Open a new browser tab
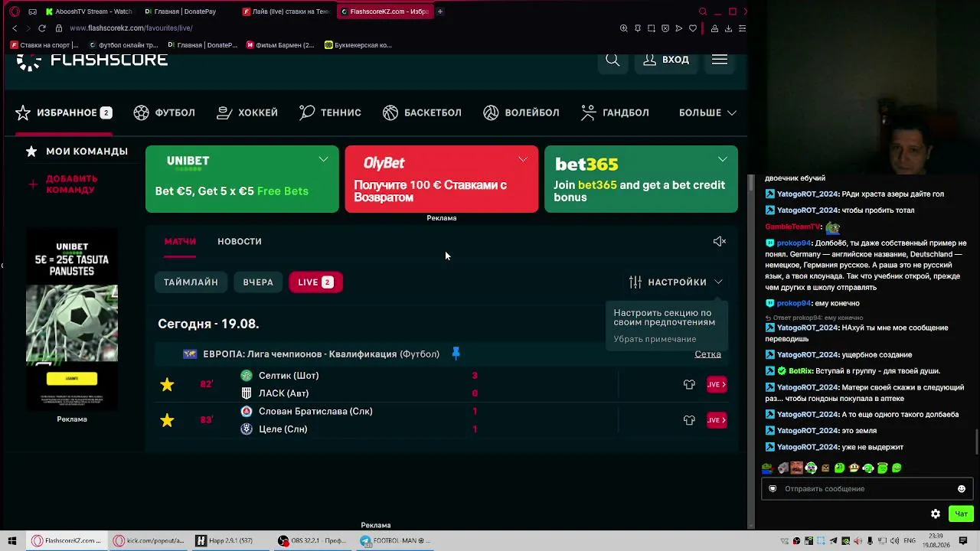 pos(440,11)
